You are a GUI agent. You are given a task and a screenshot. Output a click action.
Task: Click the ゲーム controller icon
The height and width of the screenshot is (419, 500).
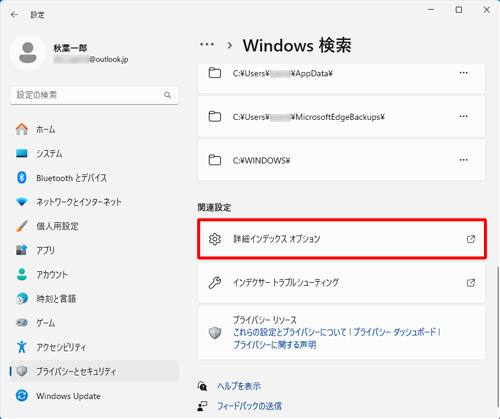22,323
